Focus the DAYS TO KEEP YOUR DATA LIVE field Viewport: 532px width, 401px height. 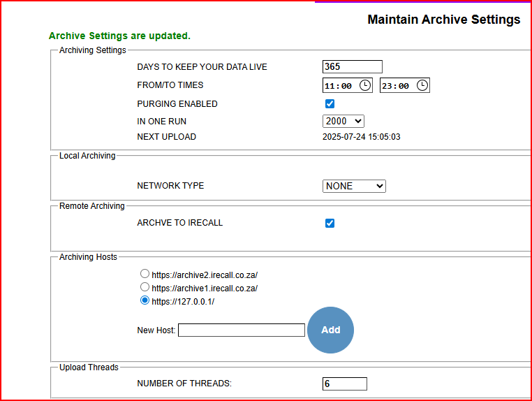pyautogui.click(x=353, y=67)
